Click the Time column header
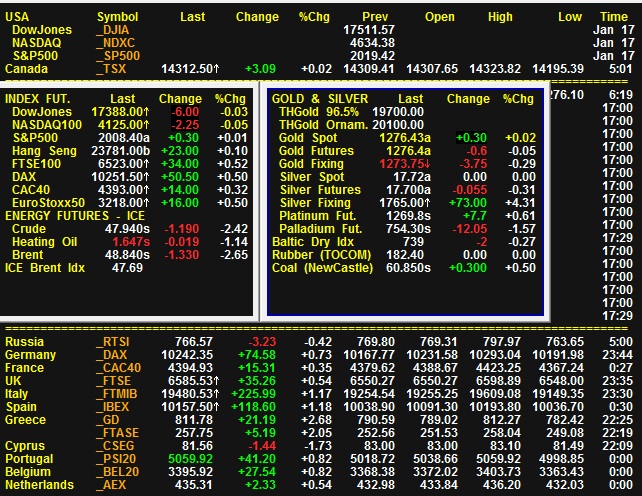 pos(614,17)
